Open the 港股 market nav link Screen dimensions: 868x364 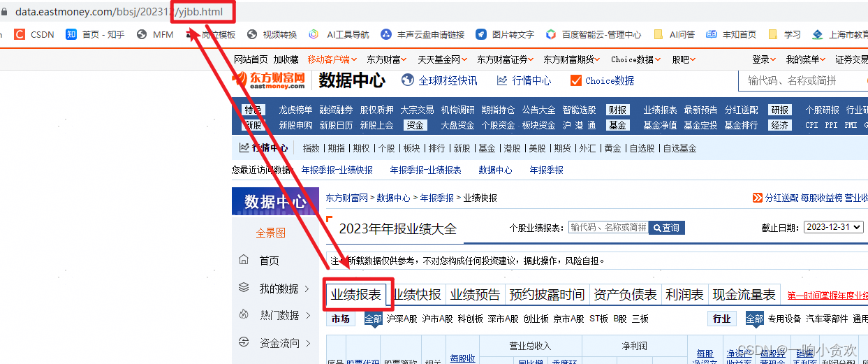coord(512,148)
